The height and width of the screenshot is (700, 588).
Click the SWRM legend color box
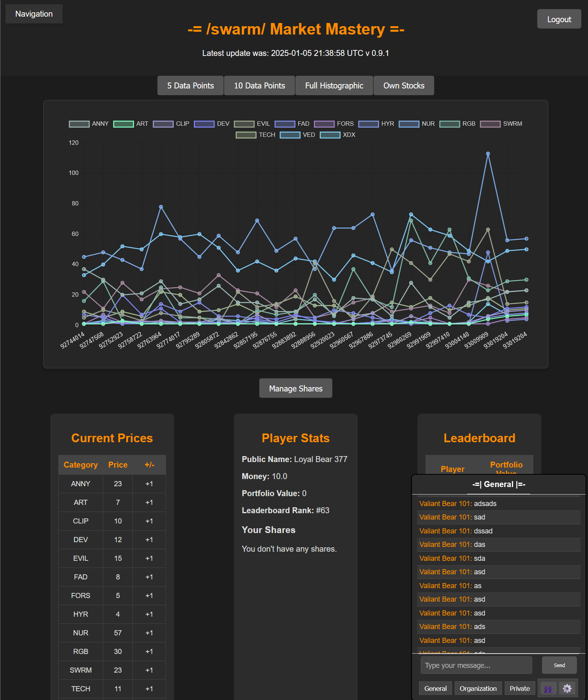pyautogui.click(x=490, y=124)
